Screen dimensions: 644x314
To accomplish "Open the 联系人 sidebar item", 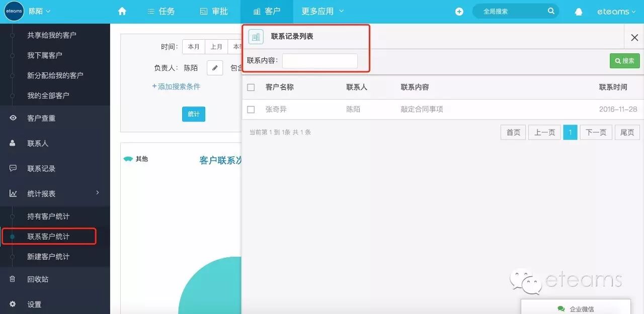I will click(38, 143).
